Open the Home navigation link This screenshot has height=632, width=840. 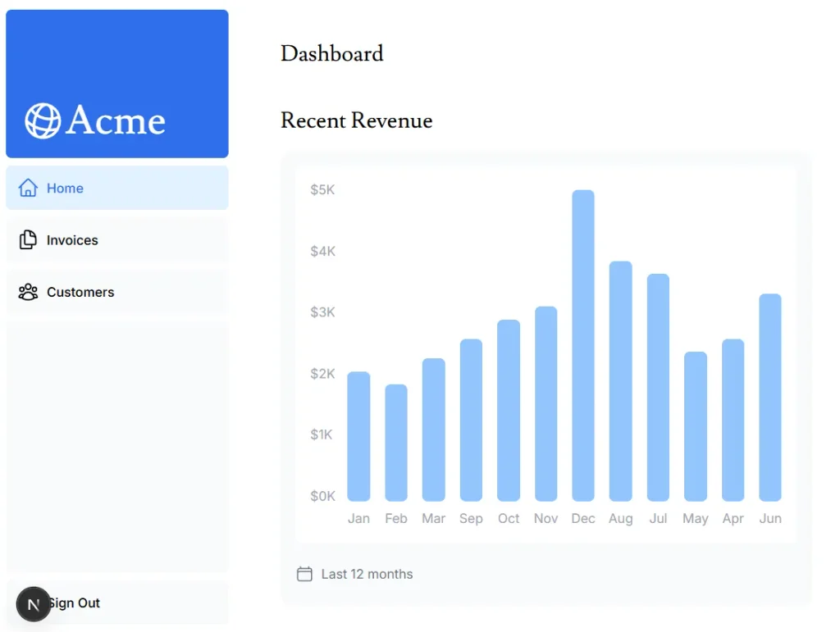coord(116,188)
